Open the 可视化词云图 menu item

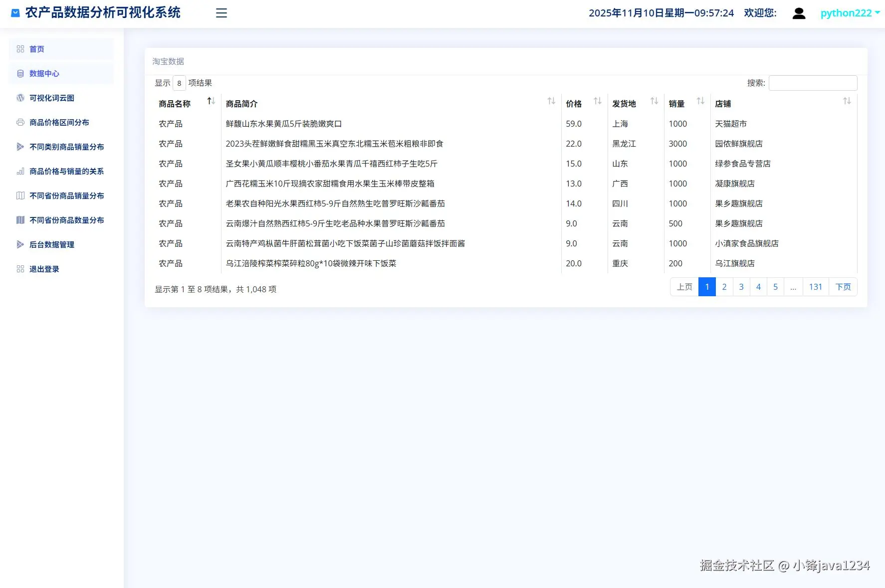click(61, 98)
